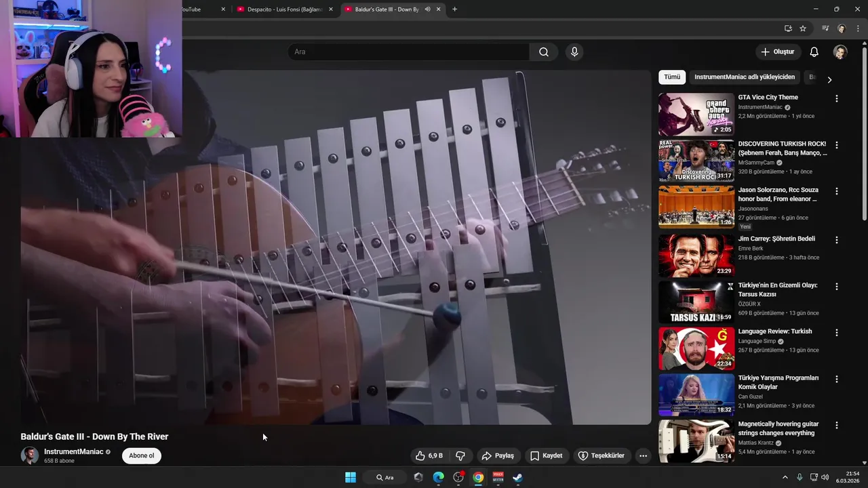Viewport: 868px width, 488px height.
Task: Open the Chrome profile avatar in toolbar
Action: 842,28
